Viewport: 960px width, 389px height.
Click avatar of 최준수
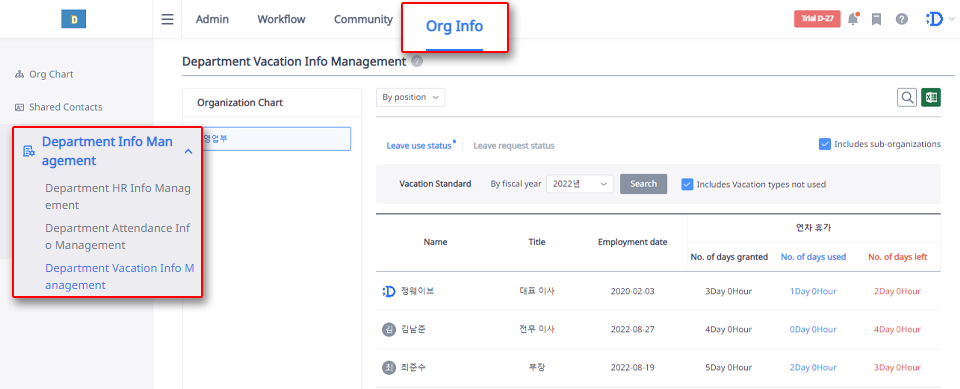389,368
